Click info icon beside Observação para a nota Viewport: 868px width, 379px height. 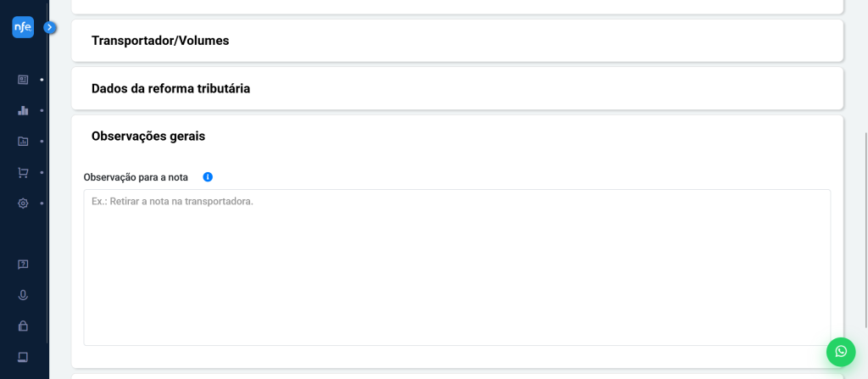coord(208,177)
